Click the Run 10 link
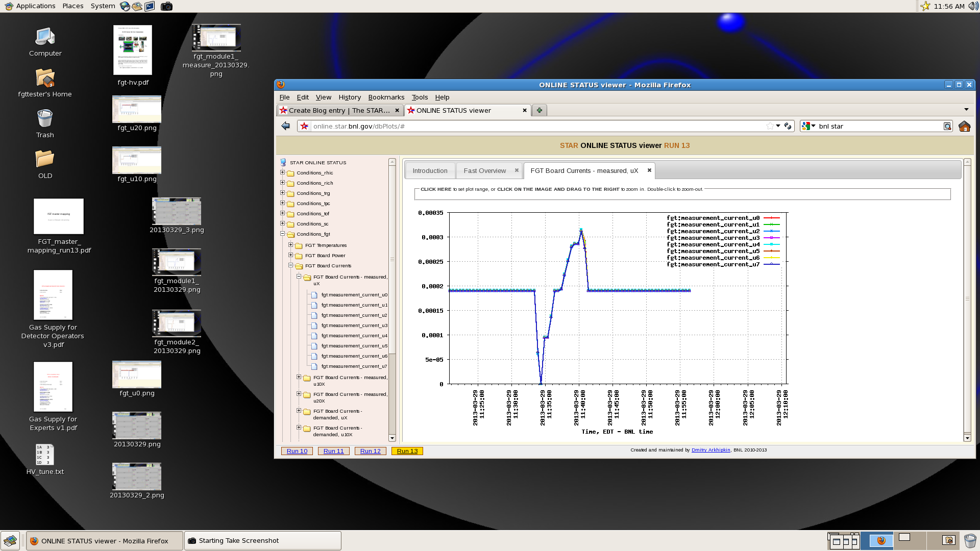The height and width of the screenshot is (551, 980). point(297,451)
